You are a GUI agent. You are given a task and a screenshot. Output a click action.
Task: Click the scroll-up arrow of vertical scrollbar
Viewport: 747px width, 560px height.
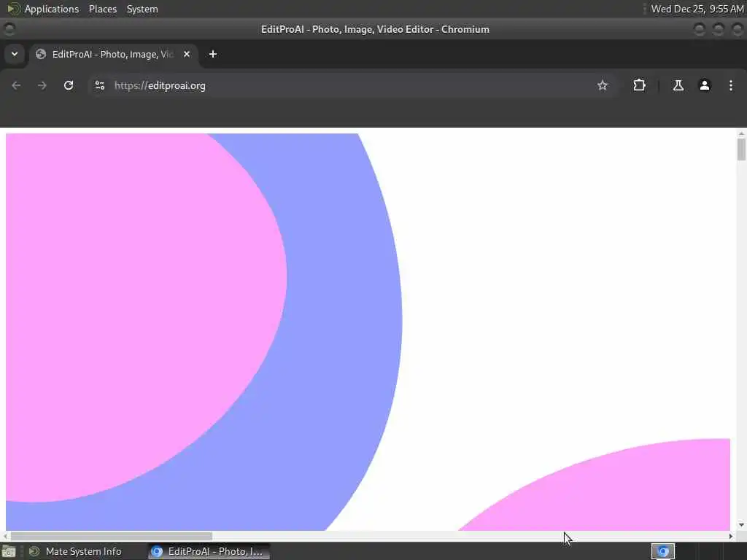pyautogui.click(x=741, y=134)
